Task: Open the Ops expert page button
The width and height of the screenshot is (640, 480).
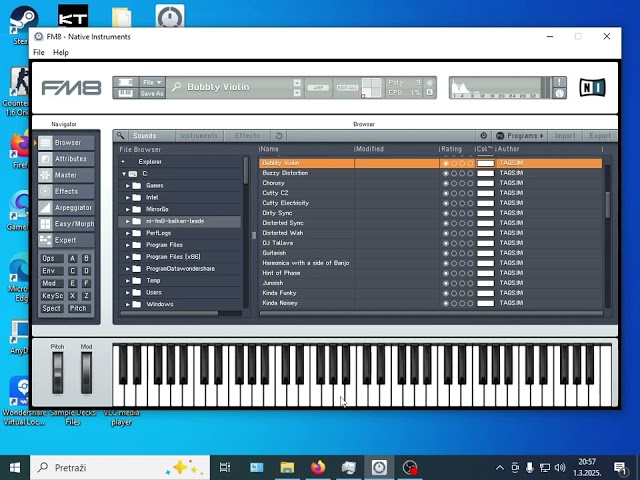Action: pyautogui.click(x=52, y=258)
